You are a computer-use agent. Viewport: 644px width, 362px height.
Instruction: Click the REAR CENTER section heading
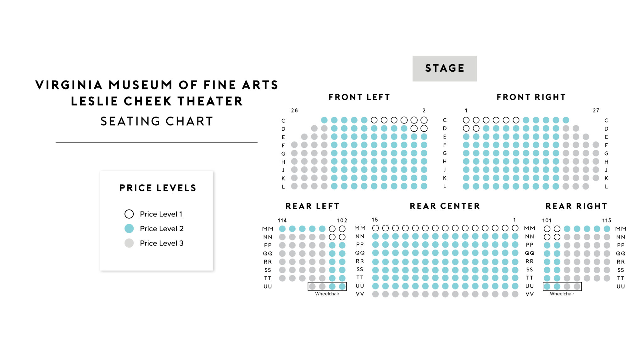point(445,206)
